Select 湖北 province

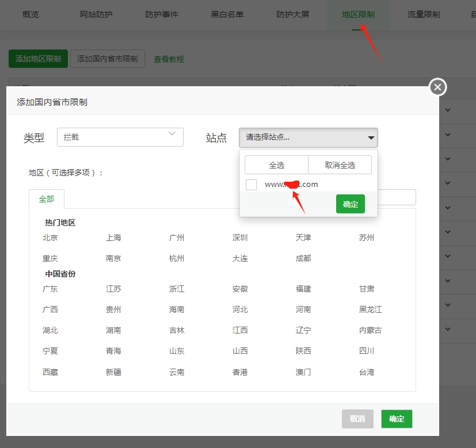tap(50, 330)
